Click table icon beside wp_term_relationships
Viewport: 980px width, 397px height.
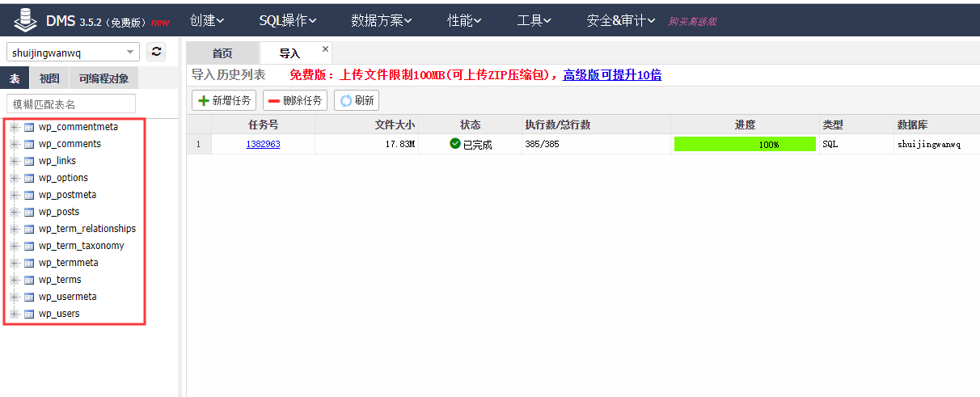pyautogui.click(x=29, y=229)
